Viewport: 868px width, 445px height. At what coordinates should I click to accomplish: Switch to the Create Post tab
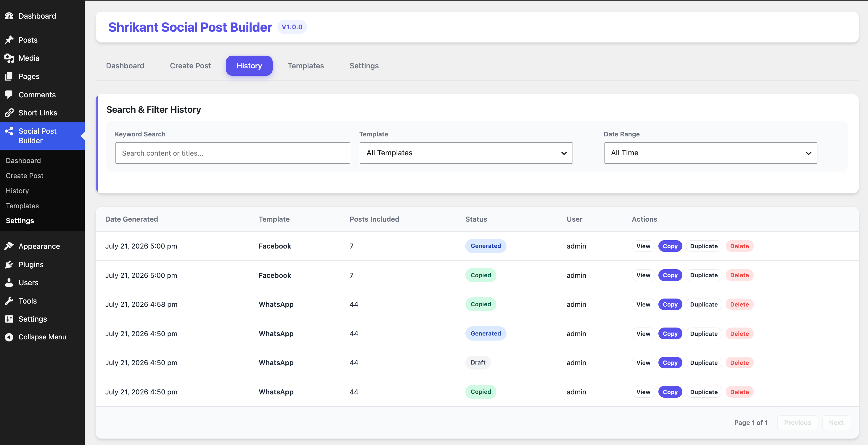(x=190, y=66)
